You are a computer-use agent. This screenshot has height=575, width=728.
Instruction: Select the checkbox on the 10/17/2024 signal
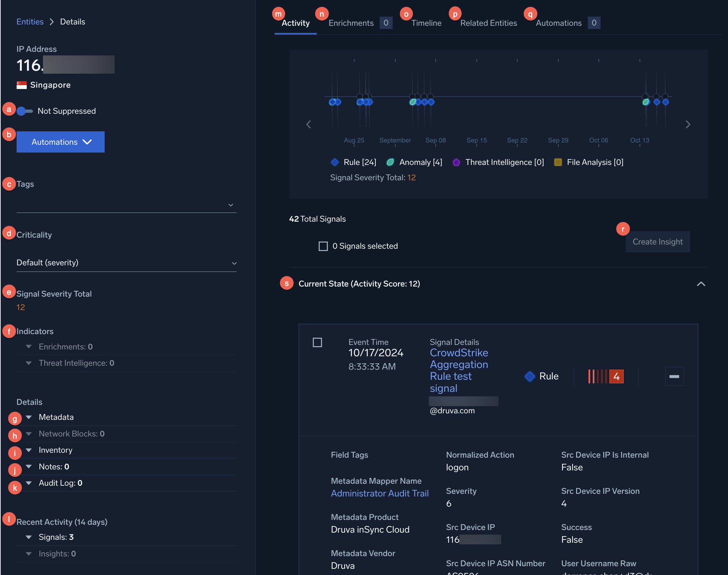pyautogui.click(x=317, y=342)
